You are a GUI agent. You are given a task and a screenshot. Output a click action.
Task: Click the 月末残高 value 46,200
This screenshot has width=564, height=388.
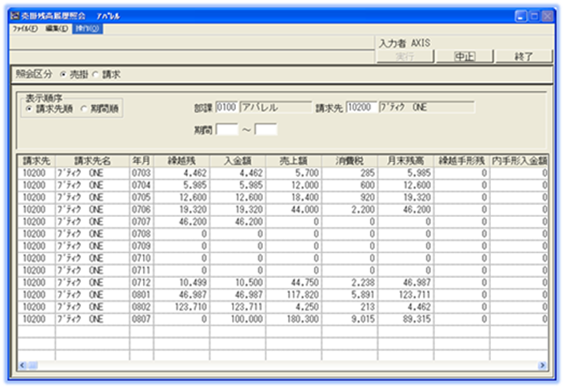point(406,210)
